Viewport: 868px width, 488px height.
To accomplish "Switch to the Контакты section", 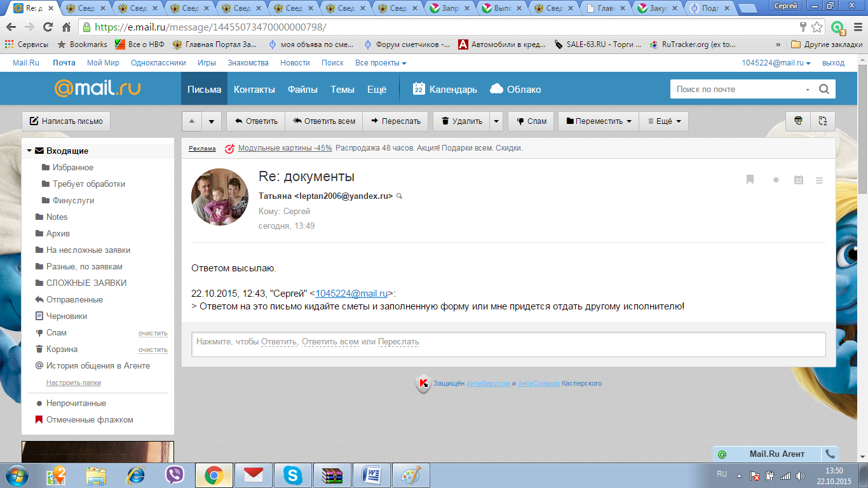I will coord(254,89).
